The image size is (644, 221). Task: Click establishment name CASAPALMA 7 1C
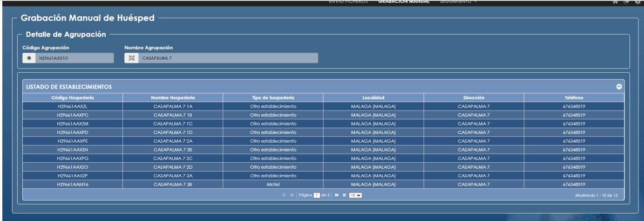(173, 124)
